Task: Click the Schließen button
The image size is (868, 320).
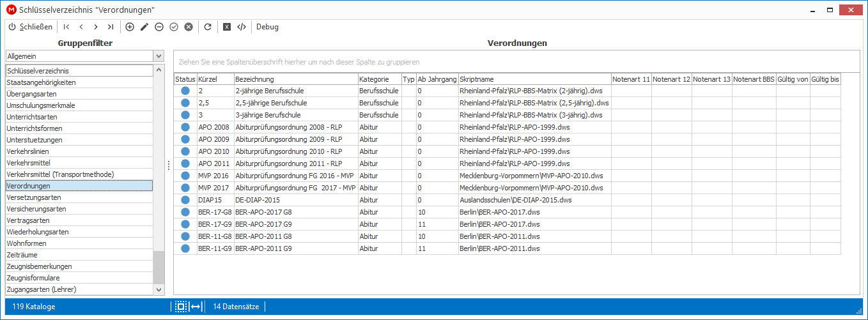Action: (x=30, y=27)
